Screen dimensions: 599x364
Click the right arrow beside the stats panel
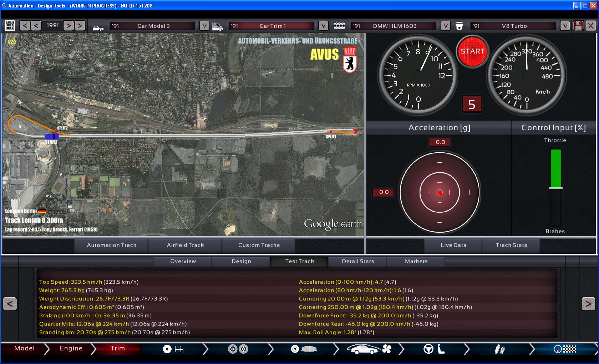(588, 304)
